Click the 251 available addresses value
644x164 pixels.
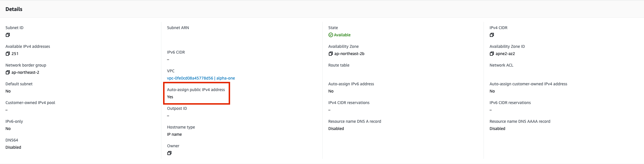[x=15, y=54]
